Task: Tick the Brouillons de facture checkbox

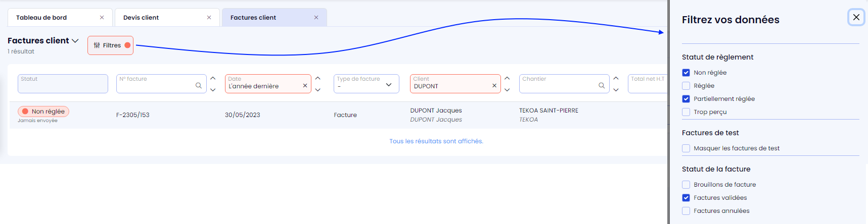Action: point(686,185)
